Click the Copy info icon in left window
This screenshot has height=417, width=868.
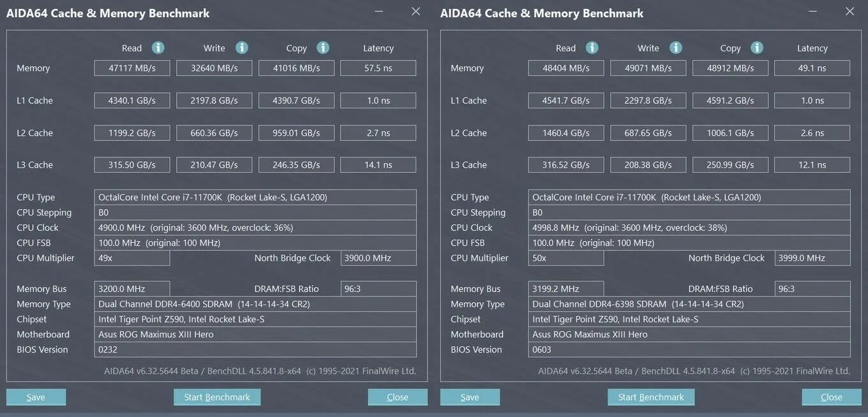tap(323, 48)
